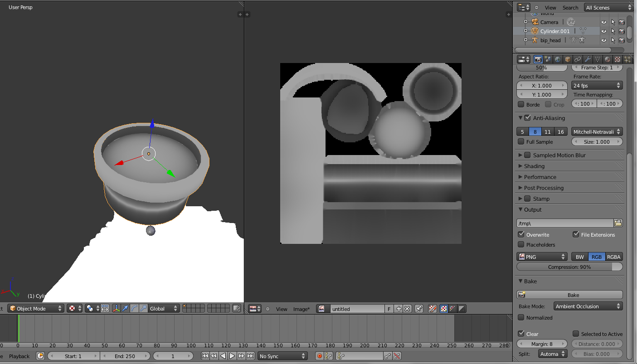This screenshot has width=637, height=364.
Task: Enable the Border checkbox
Action: tap(521, 104)
